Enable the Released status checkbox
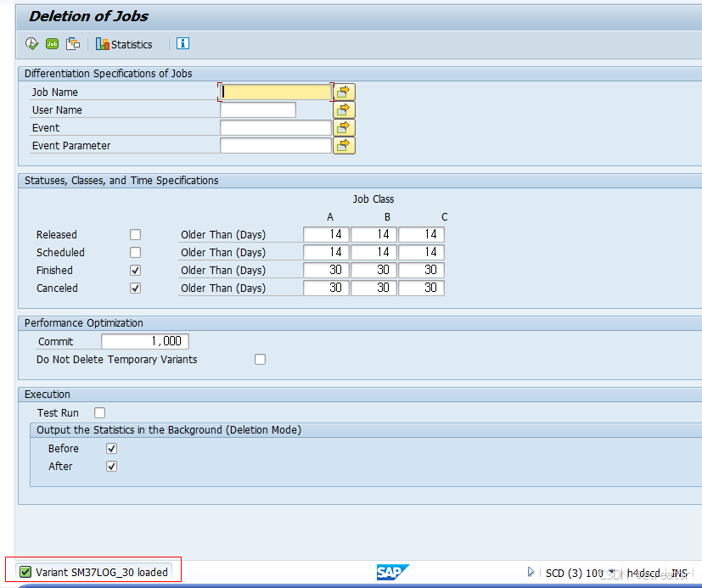This screenshot has width=702, height=588. [x=133, y=234]
